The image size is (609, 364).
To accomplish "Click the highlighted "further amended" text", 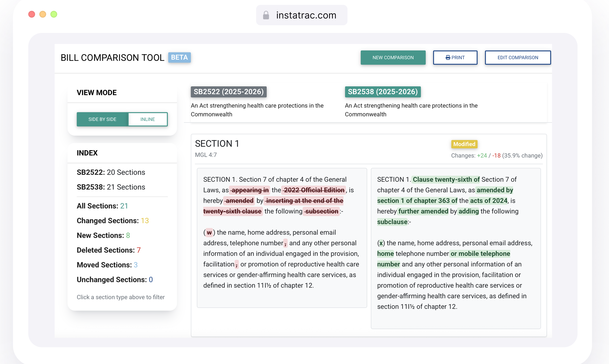I will 423,211.
